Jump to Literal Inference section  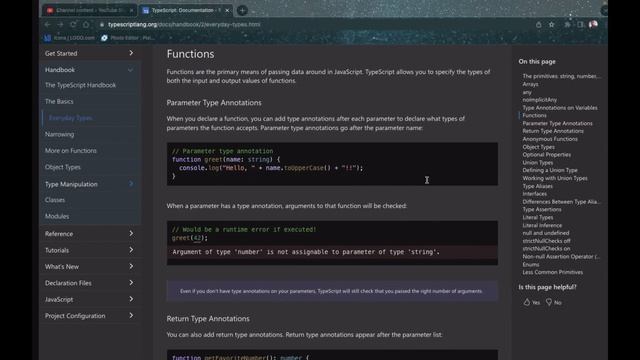coord(542,225)
